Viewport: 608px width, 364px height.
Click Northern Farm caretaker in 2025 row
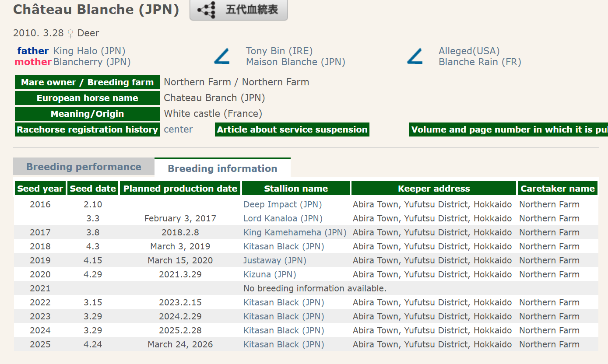[x=549, y=344]
